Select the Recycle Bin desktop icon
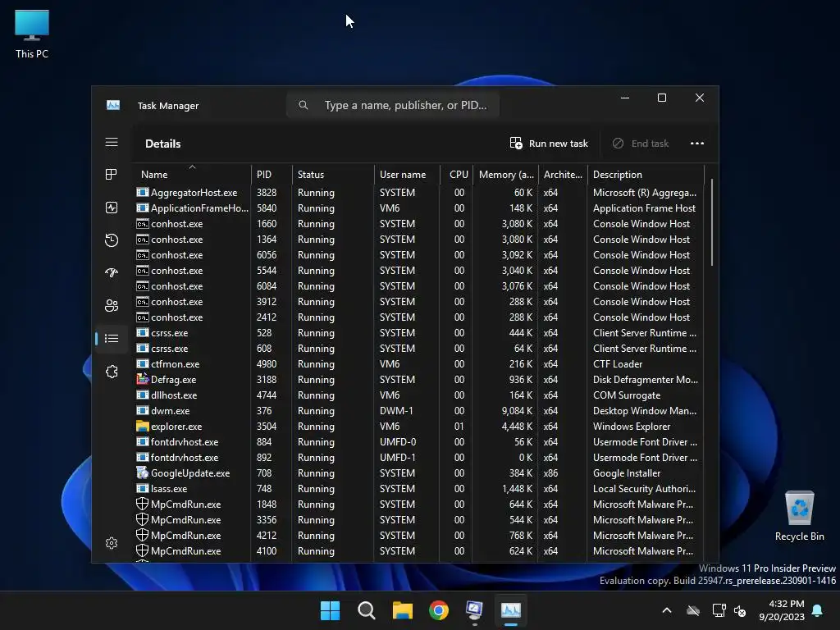The image size is (840, 630). [799, 516]
